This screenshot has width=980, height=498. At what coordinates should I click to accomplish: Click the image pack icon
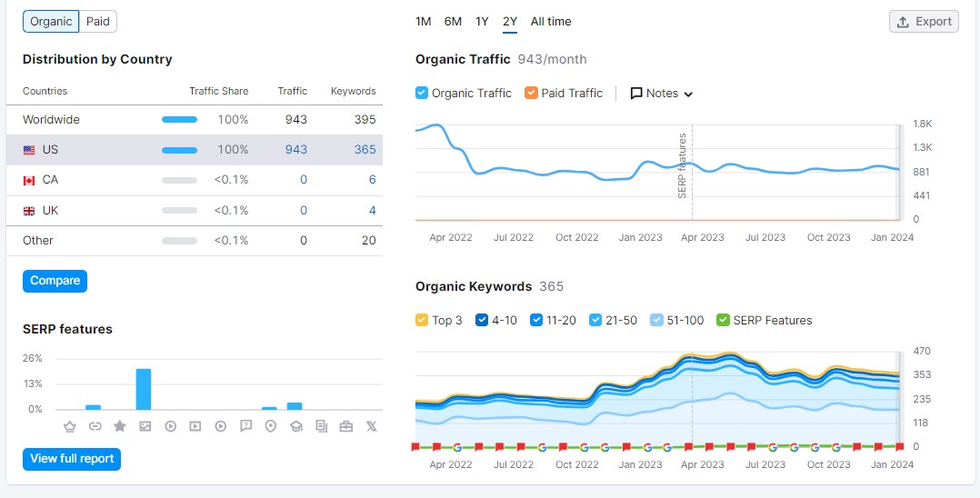tap(145, 426)
